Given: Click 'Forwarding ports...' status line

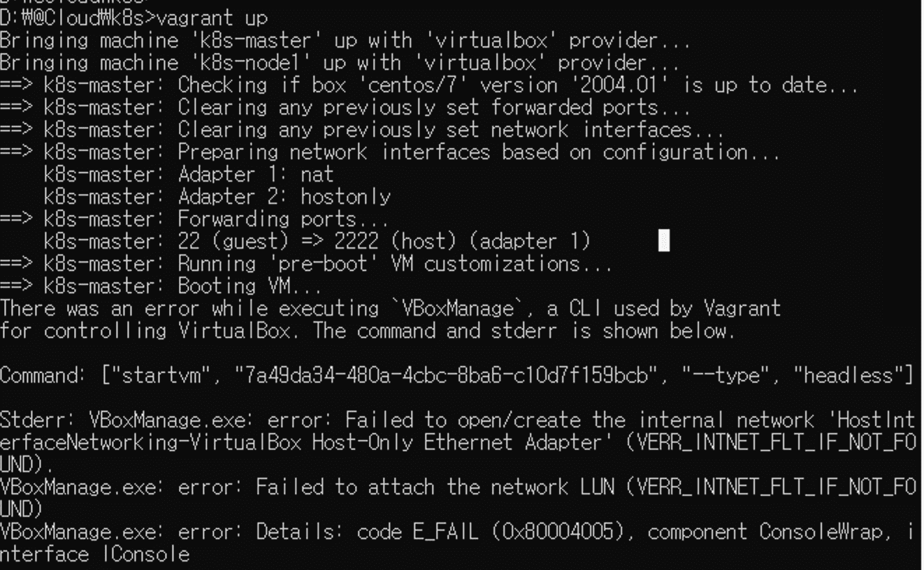Looking at the screenshot, I should (283, 219).
